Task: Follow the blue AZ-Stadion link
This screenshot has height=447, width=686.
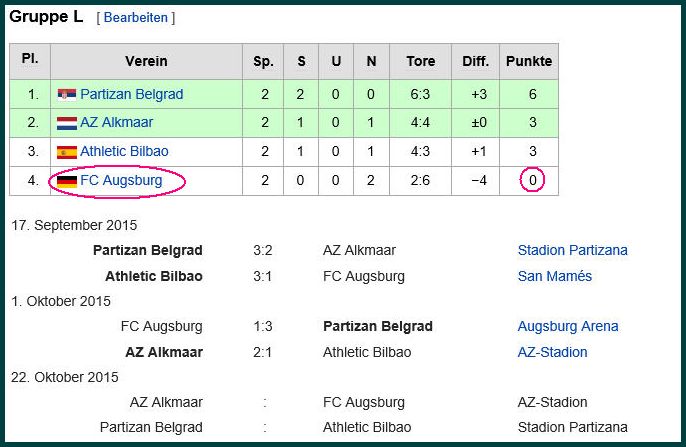Action: (x=553, y=352)
